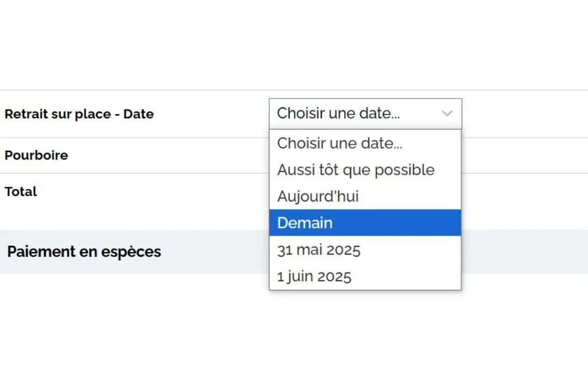Reset the selection with the first list entry

pyautogui.click(x=365, y=143)
